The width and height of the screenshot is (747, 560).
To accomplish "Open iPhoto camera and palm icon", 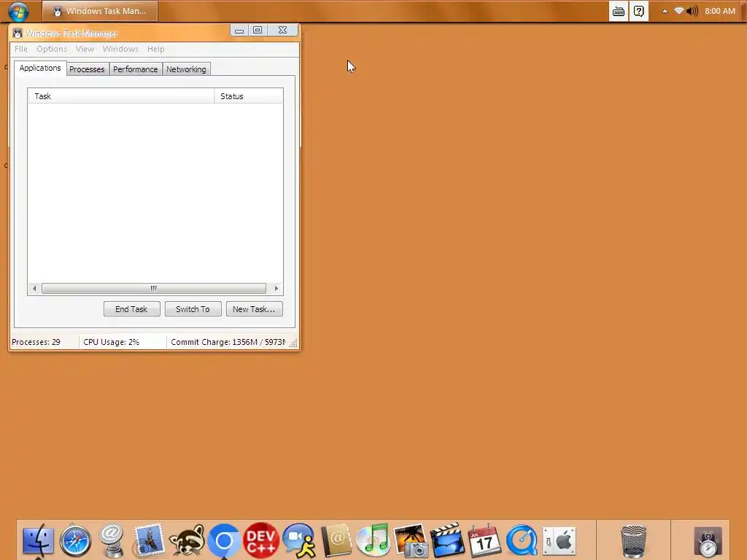I will point(411,540).
